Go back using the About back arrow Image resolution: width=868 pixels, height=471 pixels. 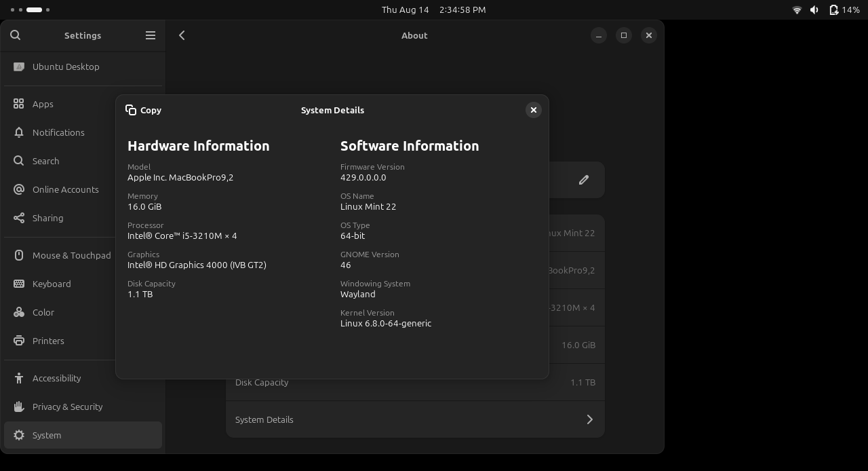(182, 35)
